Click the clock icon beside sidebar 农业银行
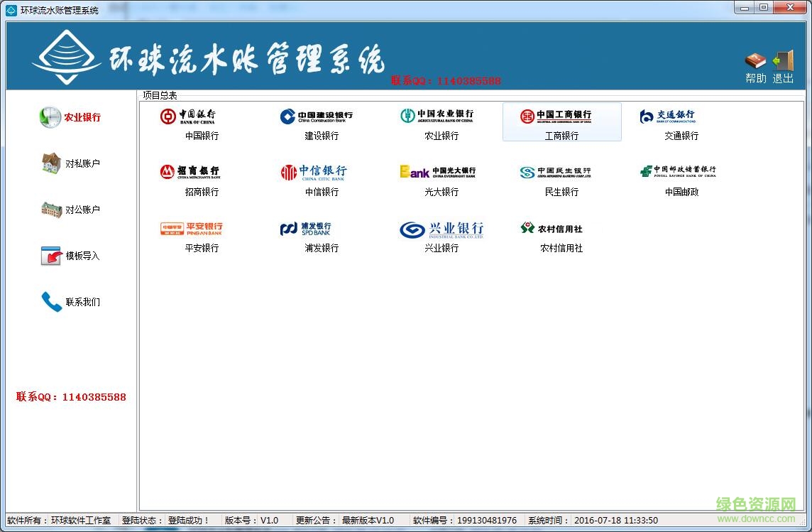Image resolution: width=812 pixels, height=532 pixels. [x=50, y=117]
